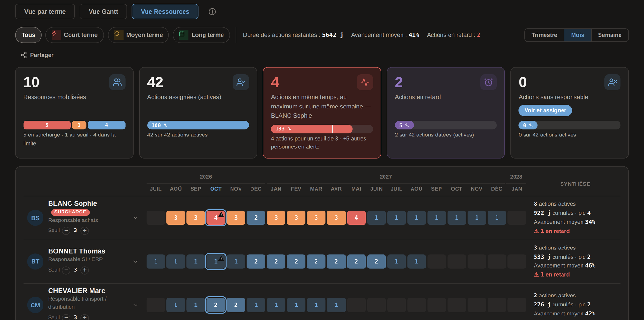Click the 'Actions en retard : 2' stat
Image resolution: width=644 pixels, height=320 pixels.
point(453,35)
